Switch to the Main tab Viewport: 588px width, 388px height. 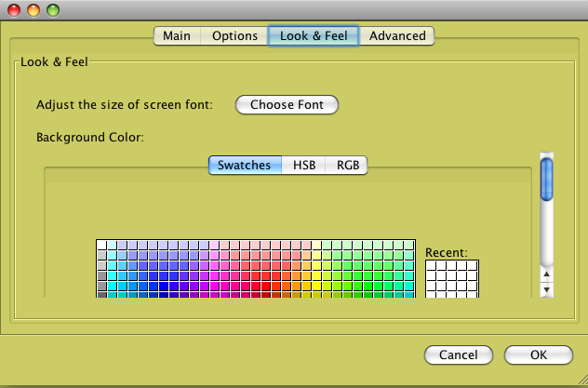[177, 36]
